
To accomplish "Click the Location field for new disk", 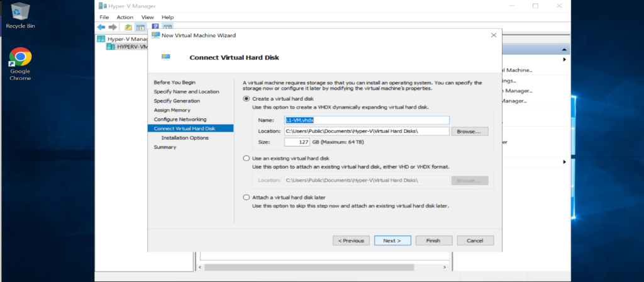I will [x=367, y=131].
